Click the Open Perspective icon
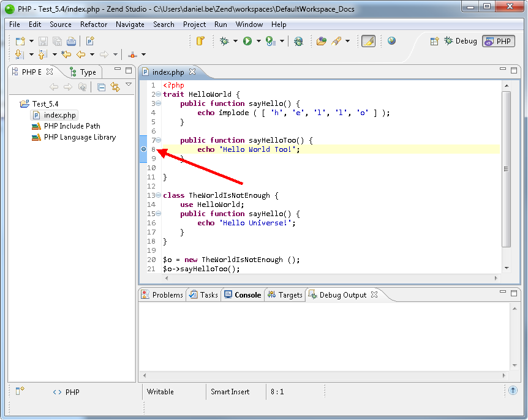 click(x=434, y=41)
